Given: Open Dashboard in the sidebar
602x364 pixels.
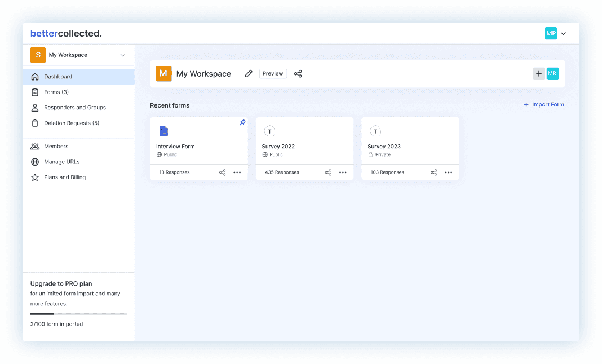Looking at the screenshot, I should pyautogui.click(x=79, y=77).
